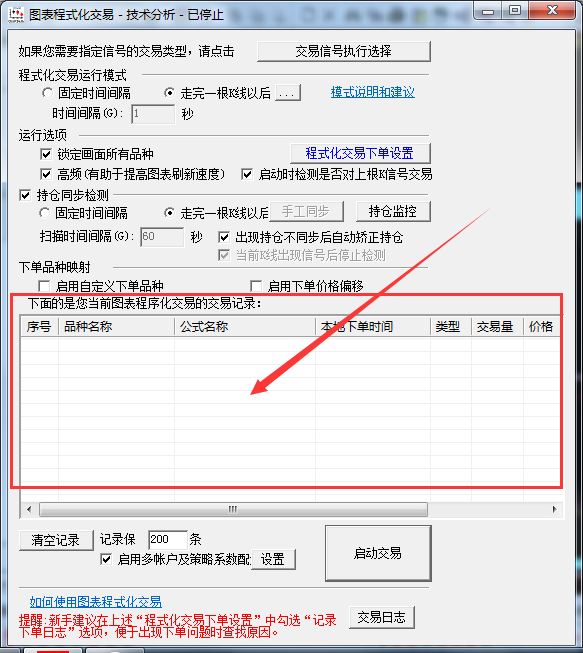This screenshot has height=653, width=583.
Task: Click the 时间间隔(G) seconds field
Action: point(153,114)
